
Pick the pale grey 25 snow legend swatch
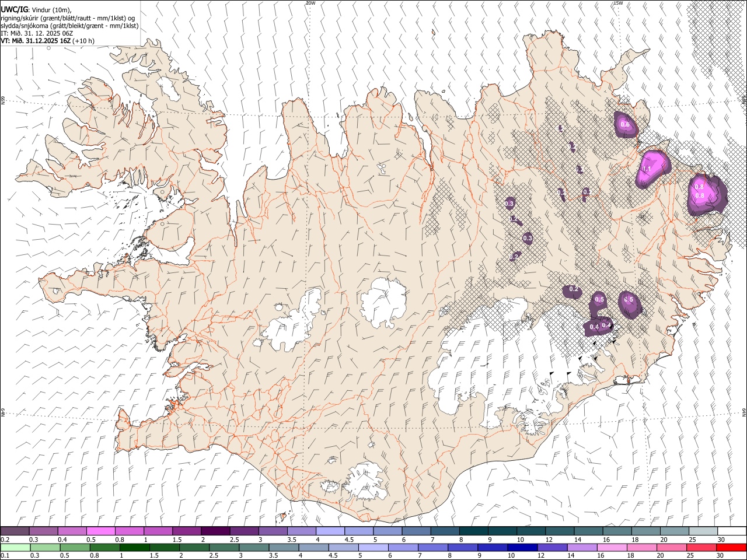pos(703,531)
